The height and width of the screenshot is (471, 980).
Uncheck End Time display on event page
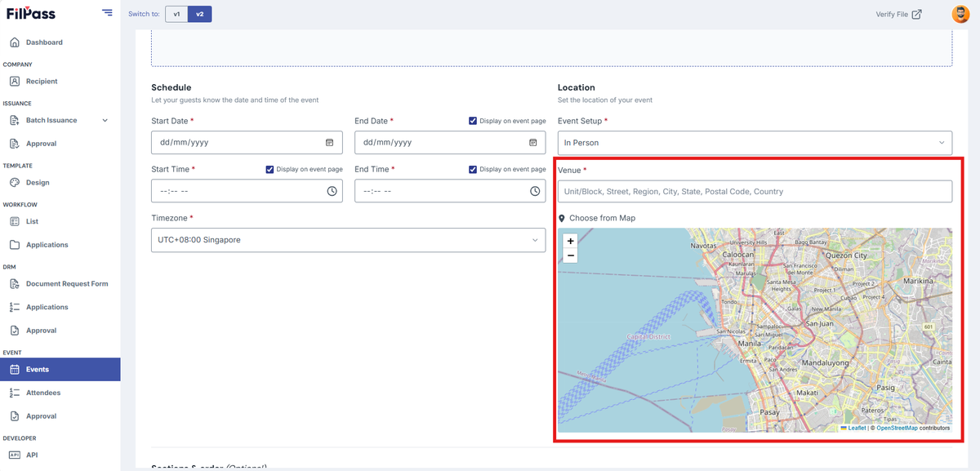[473, 169]
